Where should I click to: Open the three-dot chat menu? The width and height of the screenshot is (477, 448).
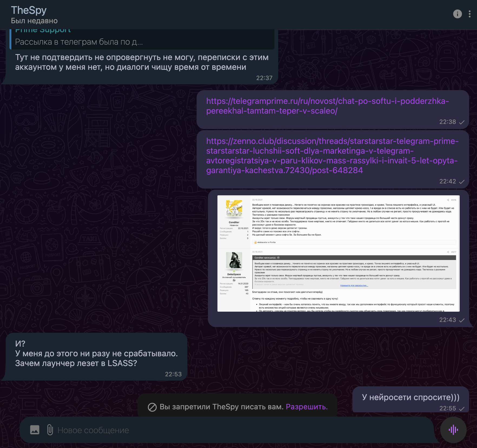(470, 14)
